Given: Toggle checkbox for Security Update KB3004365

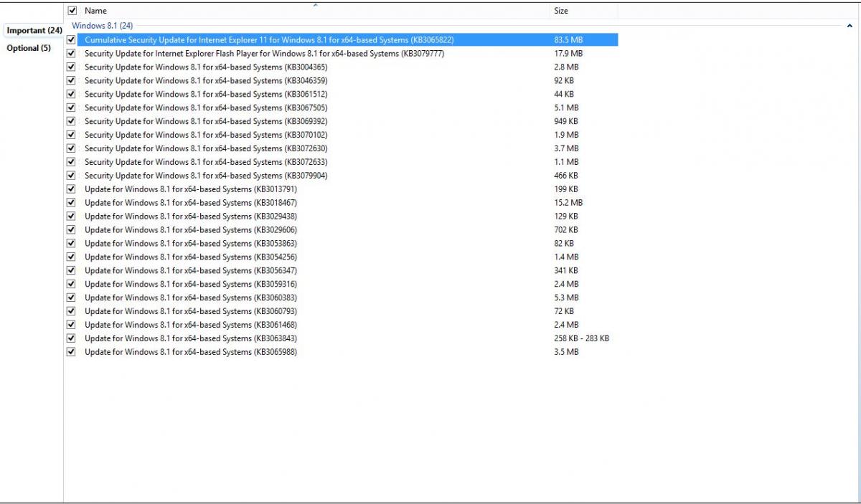Looking at the screenshot, I should [x=71, y=67].
